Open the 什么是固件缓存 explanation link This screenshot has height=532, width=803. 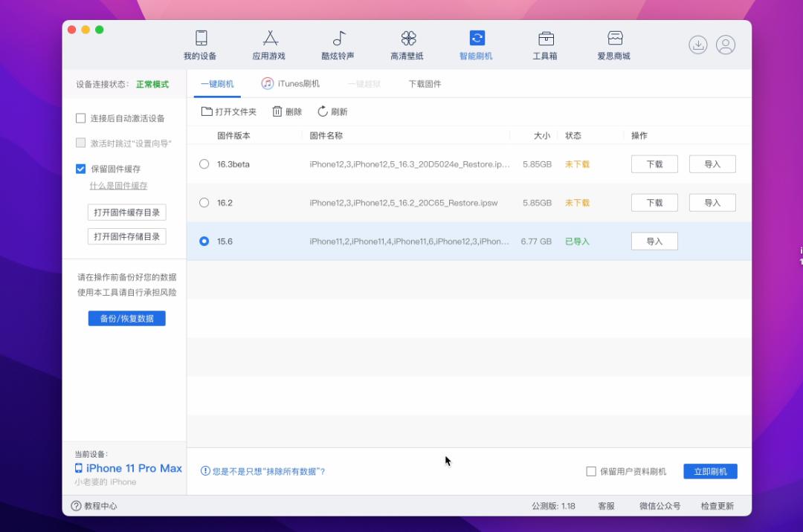(120, 185)
